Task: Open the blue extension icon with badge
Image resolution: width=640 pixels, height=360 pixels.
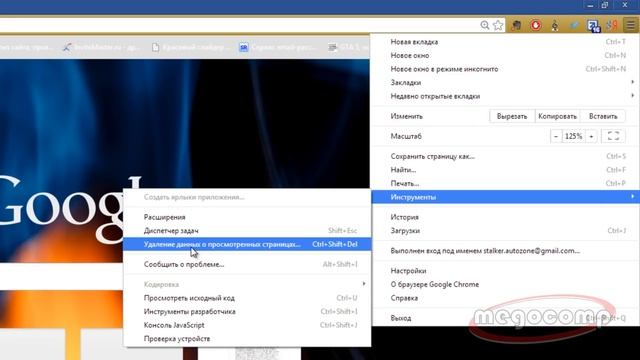Action: tap(593, 26)
